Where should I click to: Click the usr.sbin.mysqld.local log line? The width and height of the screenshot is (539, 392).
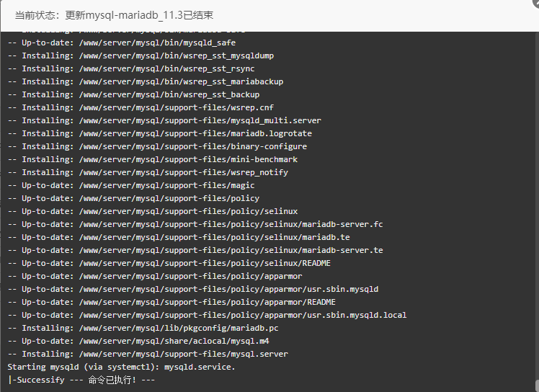point(207,315)
